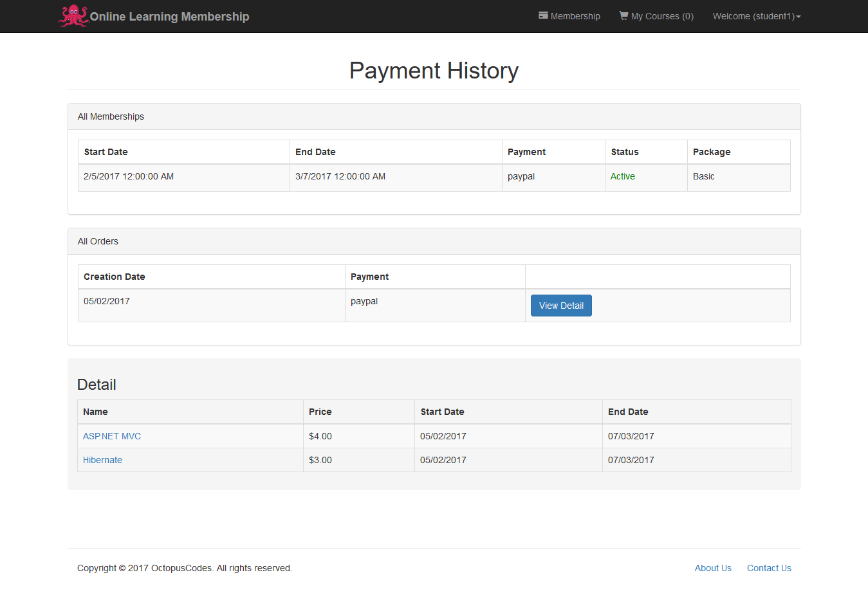The image size is (868, 613).
Task: Open the Hibernate course link
Action: pyautogui.click(x=102, y=460)
